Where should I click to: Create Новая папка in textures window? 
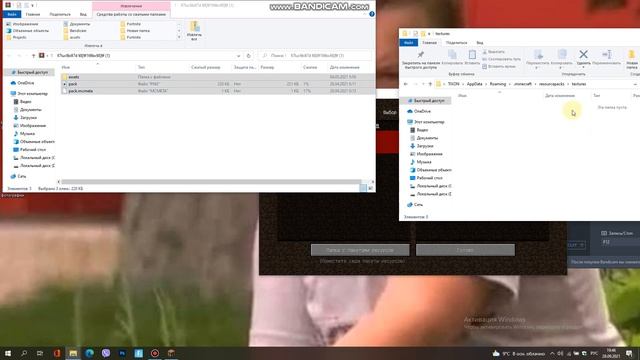click(x=632, y=59)
